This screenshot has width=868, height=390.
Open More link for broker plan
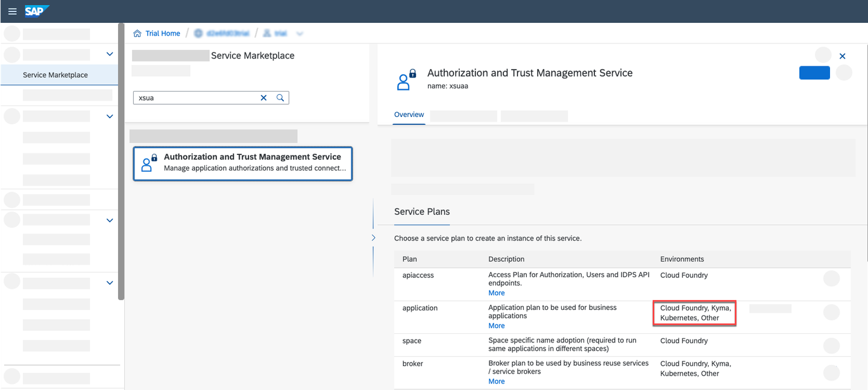tap(497, 382)
